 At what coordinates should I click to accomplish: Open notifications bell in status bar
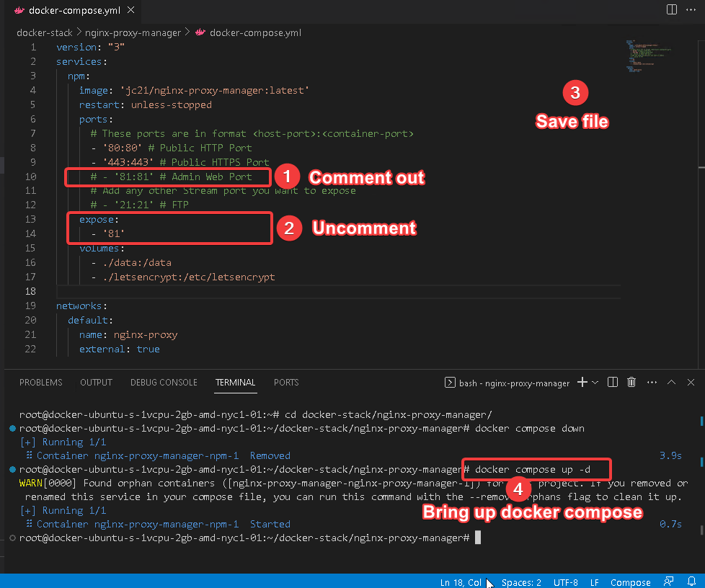[692, 582]
